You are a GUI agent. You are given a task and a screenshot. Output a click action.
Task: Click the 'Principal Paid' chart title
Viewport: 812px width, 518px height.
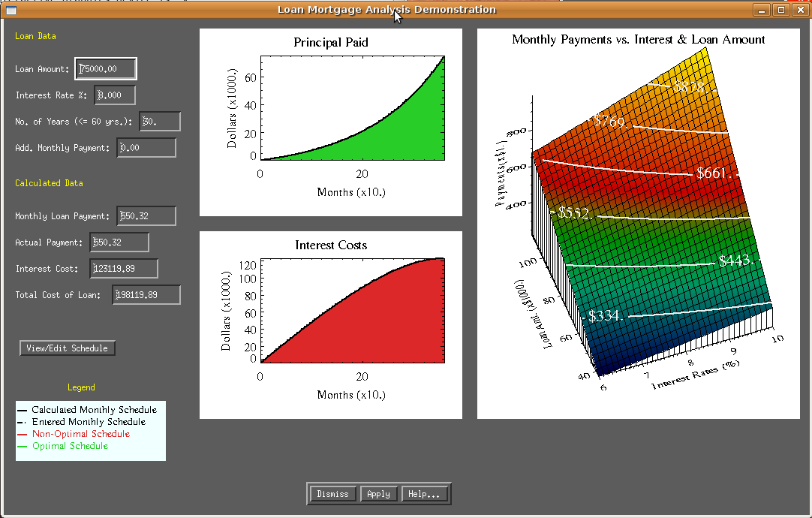(x=331, y=43)
